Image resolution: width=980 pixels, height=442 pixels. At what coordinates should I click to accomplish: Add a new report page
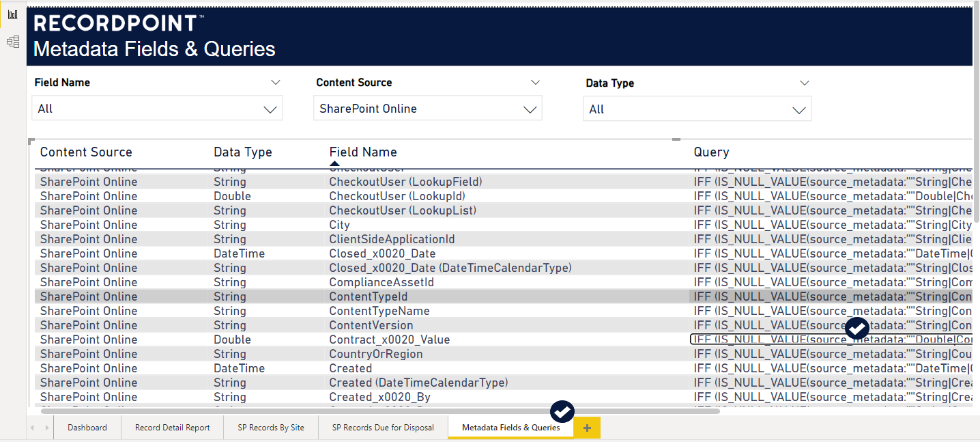587,428
